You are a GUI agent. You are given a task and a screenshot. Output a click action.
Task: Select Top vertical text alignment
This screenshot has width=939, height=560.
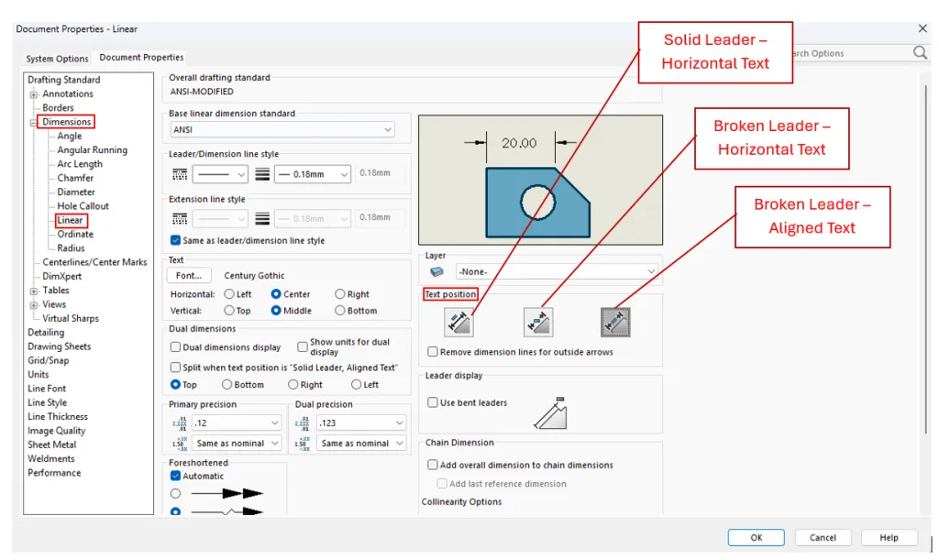[x=229, y=311]
